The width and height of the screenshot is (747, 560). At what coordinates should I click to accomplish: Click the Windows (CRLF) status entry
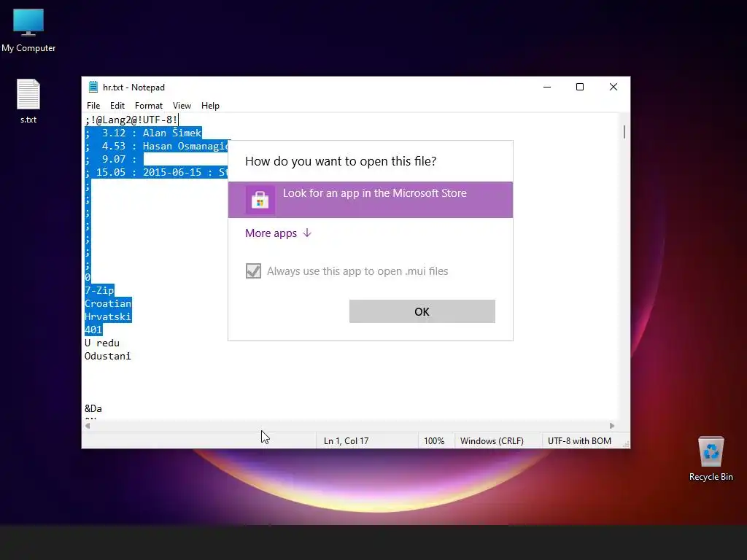pyautogui.click(x=492, y=441)
